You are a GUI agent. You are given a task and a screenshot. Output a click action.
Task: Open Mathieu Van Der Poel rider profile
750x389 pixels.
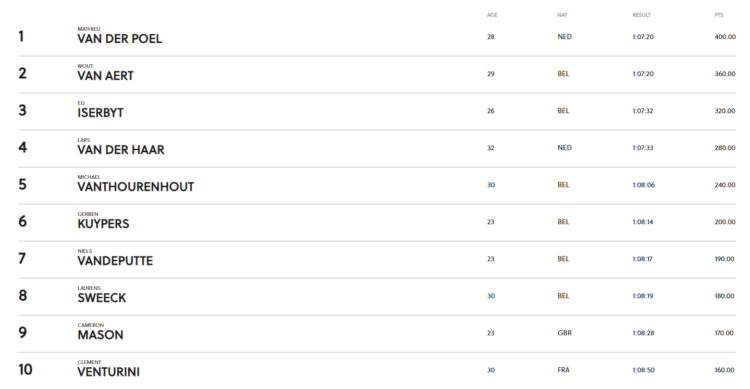120,38
